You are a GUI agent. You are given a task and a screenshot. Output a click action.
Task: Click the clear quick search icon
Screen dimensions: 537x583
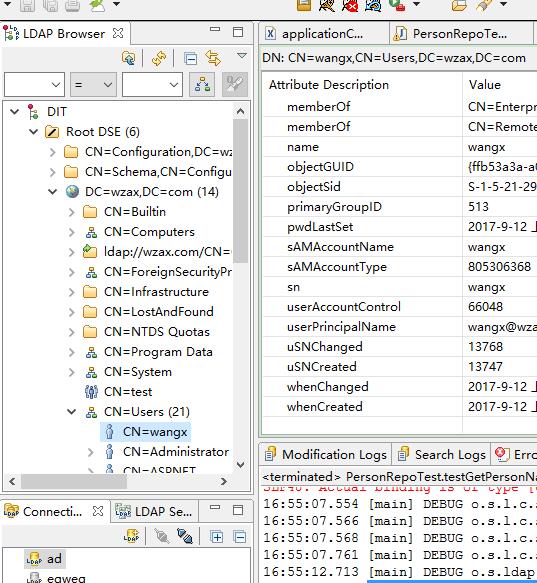click(235, 84)
